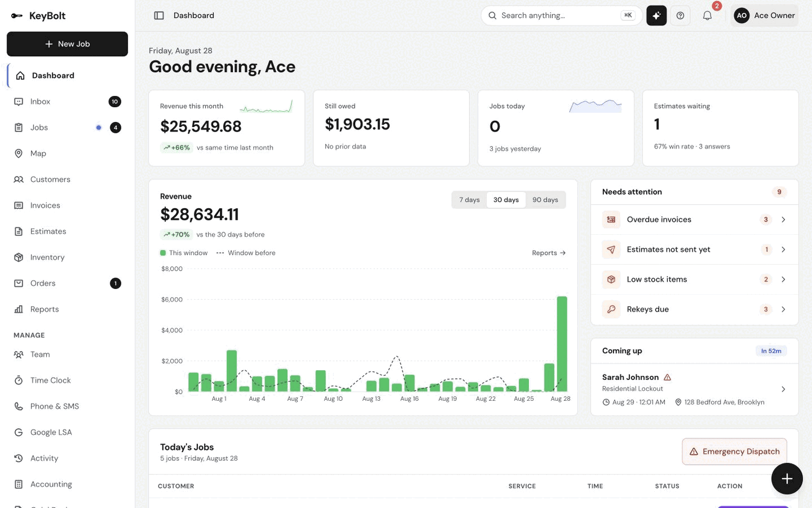Image resolution: width=812 pixels, height=508 pixels.
Task: Click the Emergency Dispatch button
Action: pyautogui.click(x=734, y=452)
